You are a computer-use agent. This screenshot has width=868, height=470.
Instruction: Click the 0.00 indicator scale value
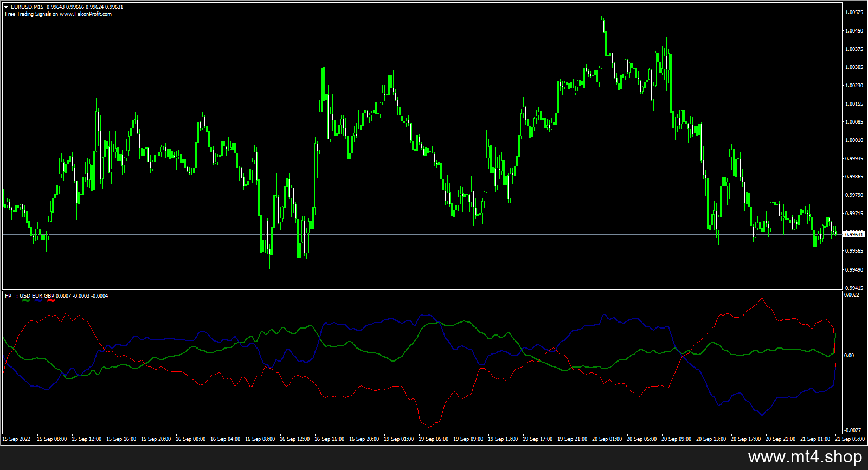coord(849,356)
